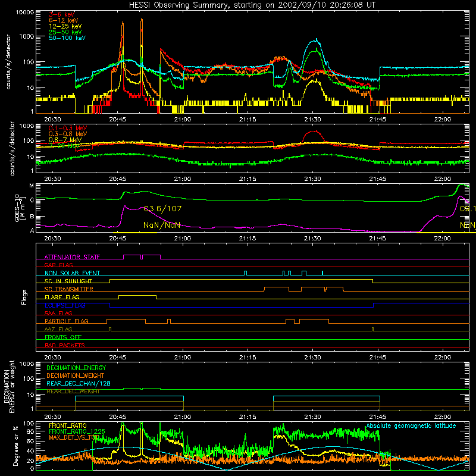Select the 3-6 keV legend label
Screen dimensions: 476x476
(62, 14)
